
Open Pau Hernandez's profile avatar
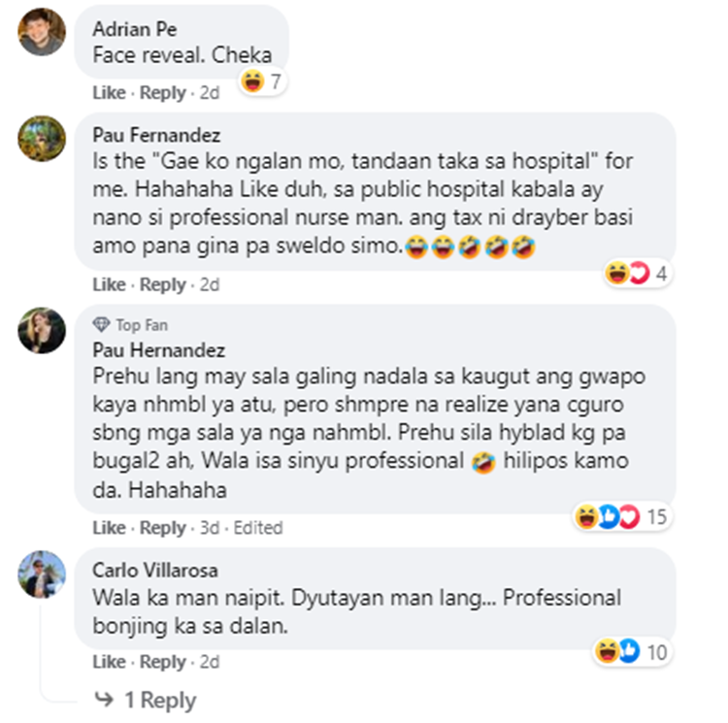pos(42,330)
